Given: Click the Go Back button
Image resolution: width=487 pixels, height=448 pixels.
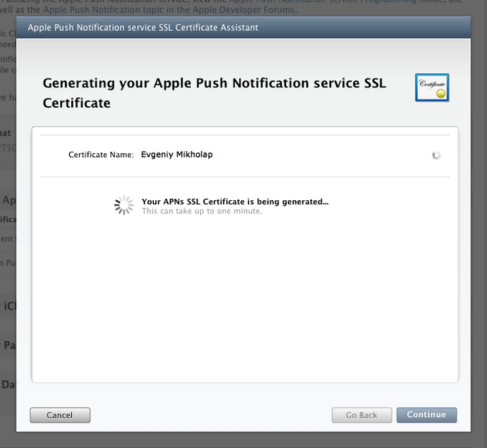Looking at the screenshot, I should pyautogui.click(x=361, y=415).
